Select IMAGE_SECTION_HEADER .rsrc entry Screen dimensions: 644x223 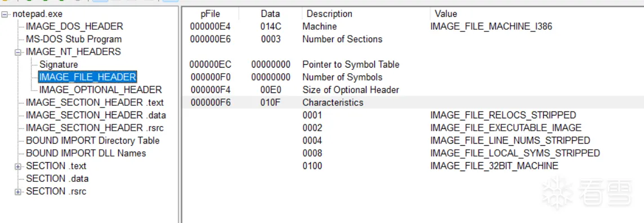(95, 128)
